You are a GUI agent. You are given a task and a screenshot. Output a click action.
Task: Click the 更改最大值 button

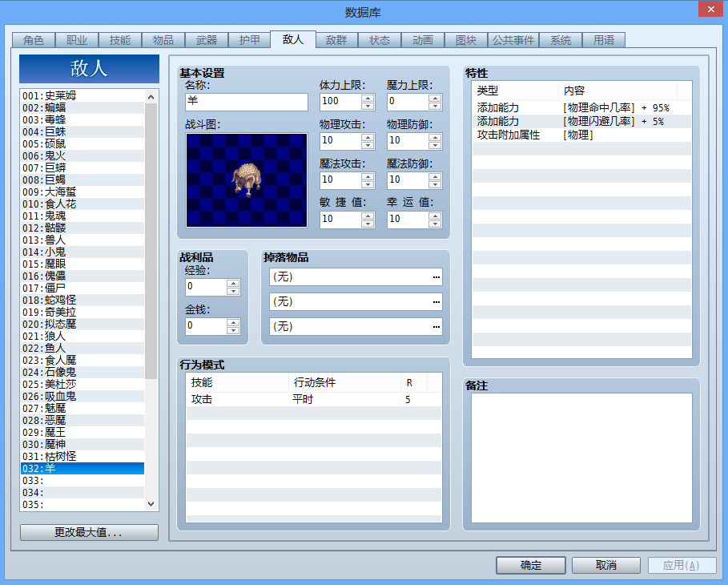tap(89, 532)
